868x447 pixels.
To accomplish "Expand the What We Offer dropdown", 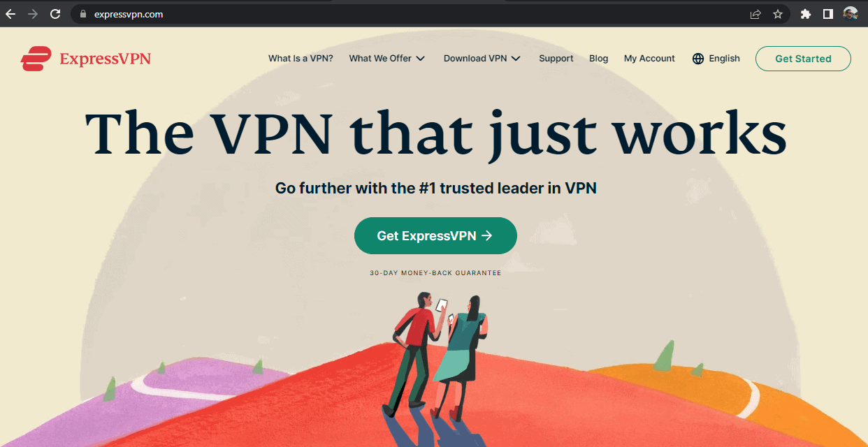I will pos(387,59).
